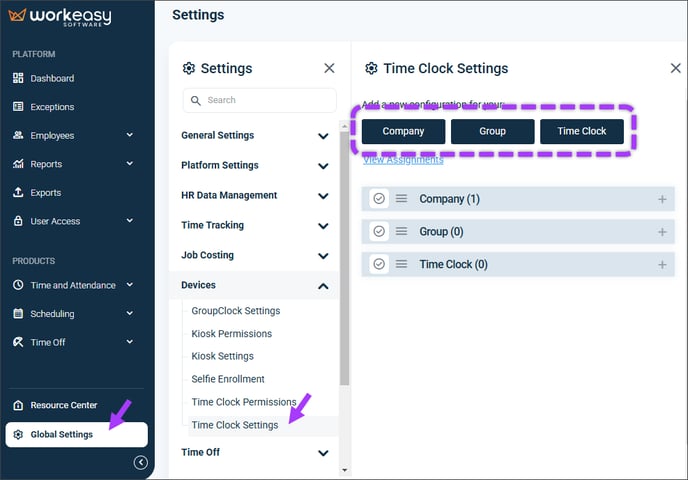Toggle the check circle for Group (0)
Screen dimensions: 688x480
[x=379, y=231]
